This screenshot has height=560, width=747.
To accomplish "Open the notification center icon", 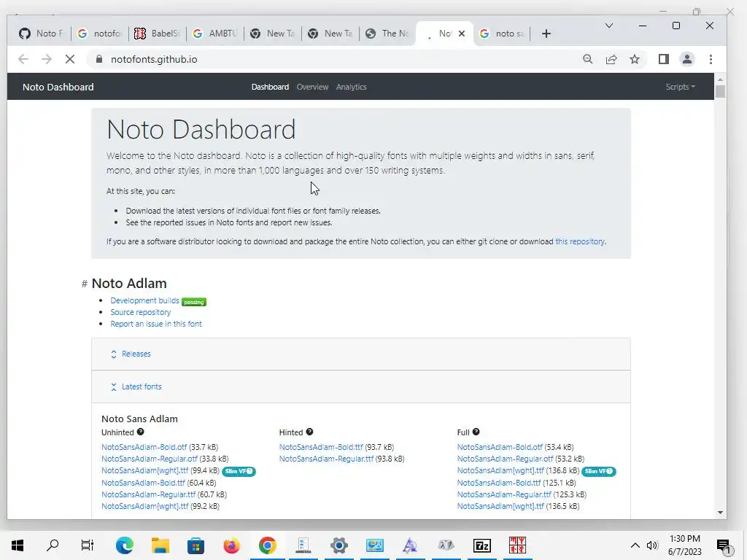I will pos(723,545).
